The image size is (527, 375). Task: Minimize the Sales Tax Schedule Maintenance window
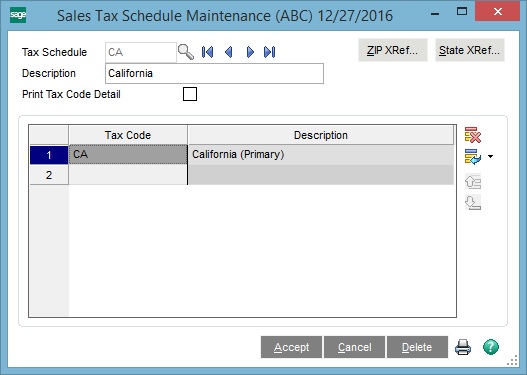(435, 13)
